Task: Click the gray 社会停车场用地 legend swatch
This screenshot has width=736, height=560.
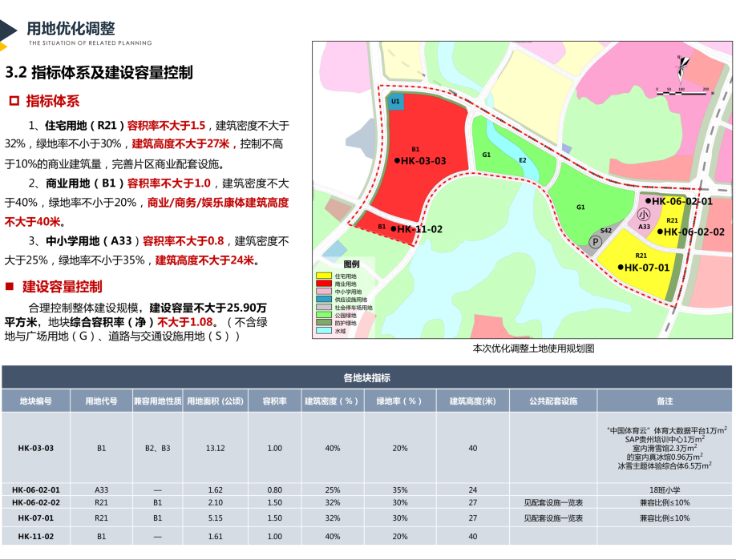Action: click(x=324, y=307)
